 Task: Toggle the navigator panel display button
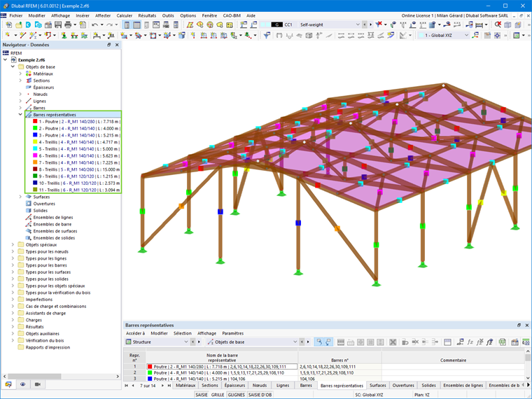[127, 24]
